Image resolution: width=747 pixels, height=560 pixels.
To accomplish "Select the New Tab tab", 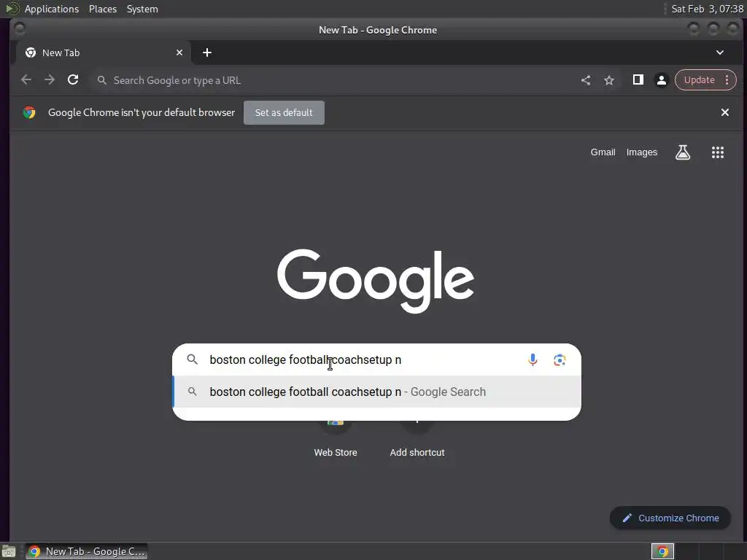I will [104, 52].
